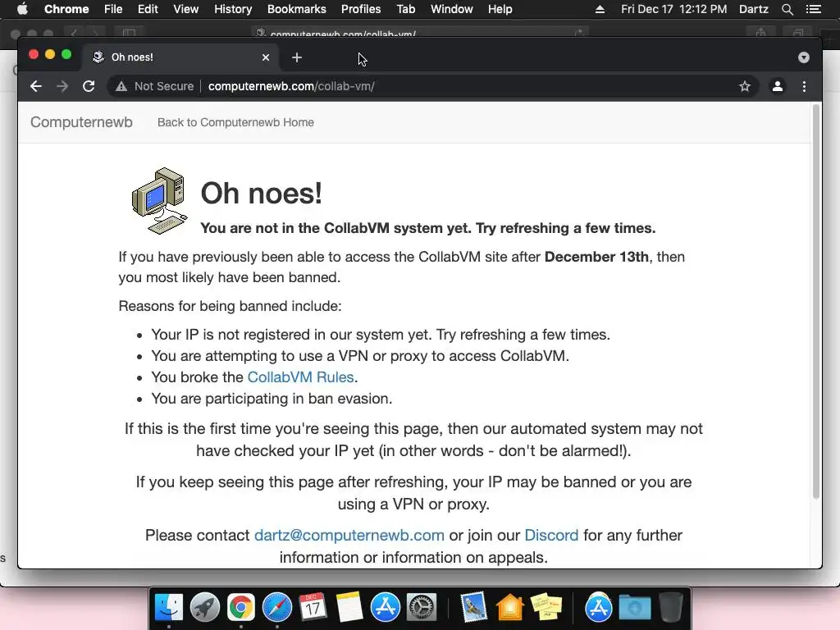Screen dimensions: 840x630
Task: Click the date and time in menu bar
Action: pos(674,9)
